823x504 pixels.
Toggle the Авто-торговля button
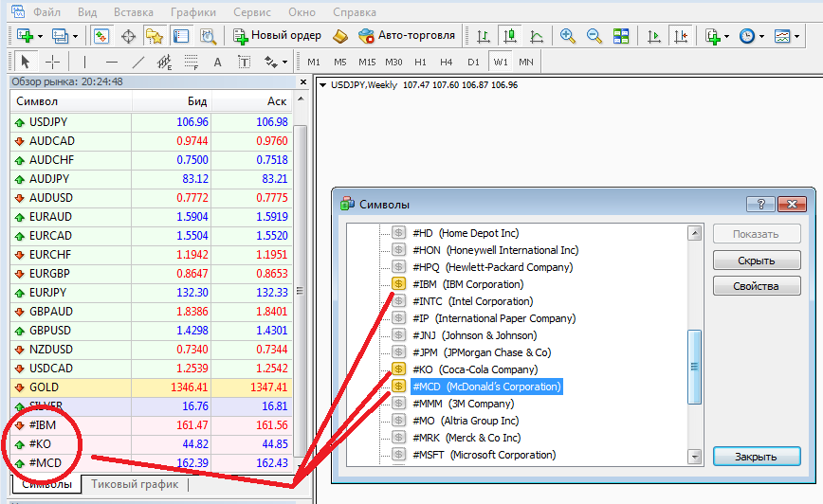click(407, 36)
